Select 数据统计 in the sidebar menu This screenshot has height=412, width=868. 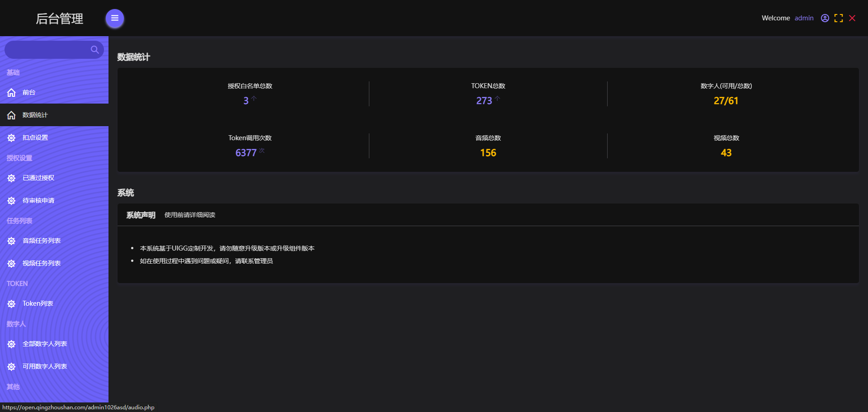[35, 115]
